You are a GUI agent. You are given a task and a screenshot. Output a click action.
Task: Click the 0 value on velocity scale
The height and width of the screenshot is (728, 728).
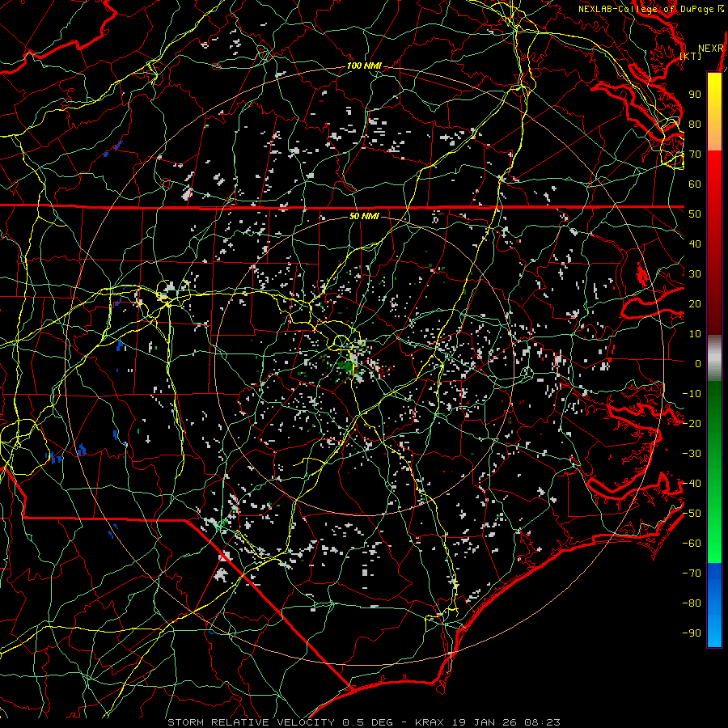(698, 363)
